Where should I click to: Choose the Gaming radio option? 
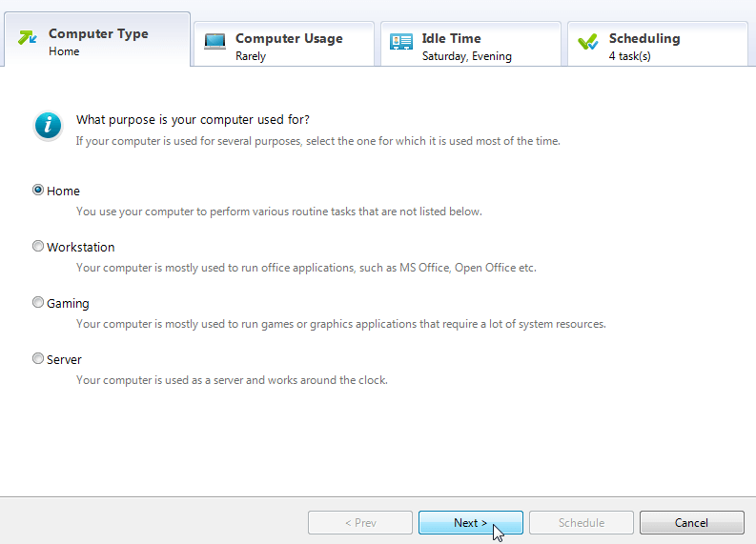pyautogui.click(x=38, y=303)
